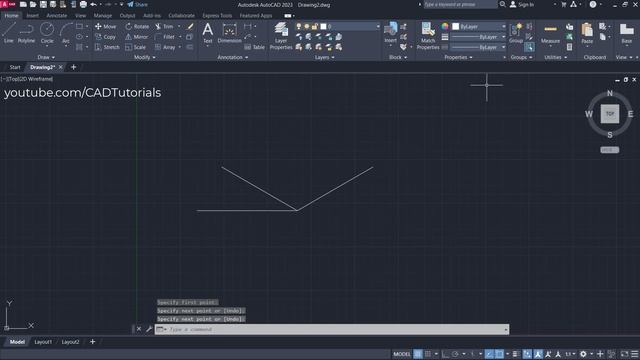640x360 pixels.
Task: Activate the Fillet command
Action: point(165,37)
